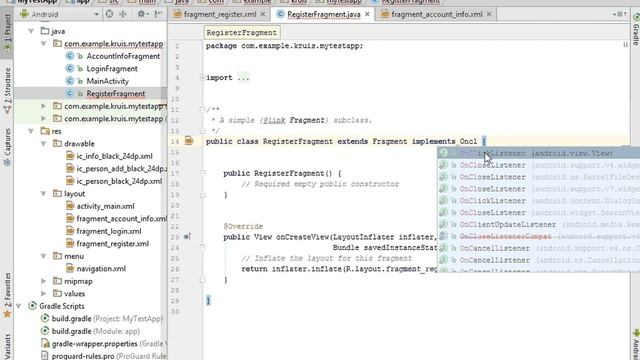
Task: Open the Structure side tab
Action: (x=7, y=91)
